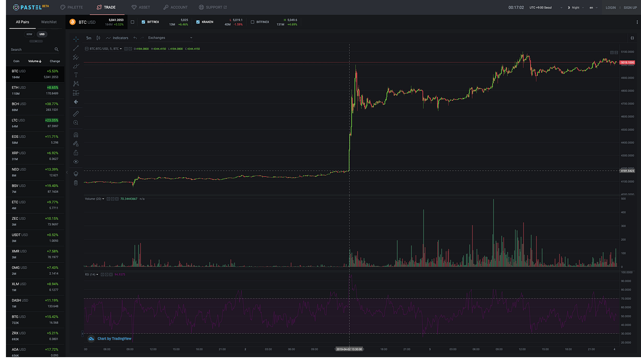The width and height of the screenshot is (641, 364).
Task: Select the arrow marker tool
Action: 76,102
